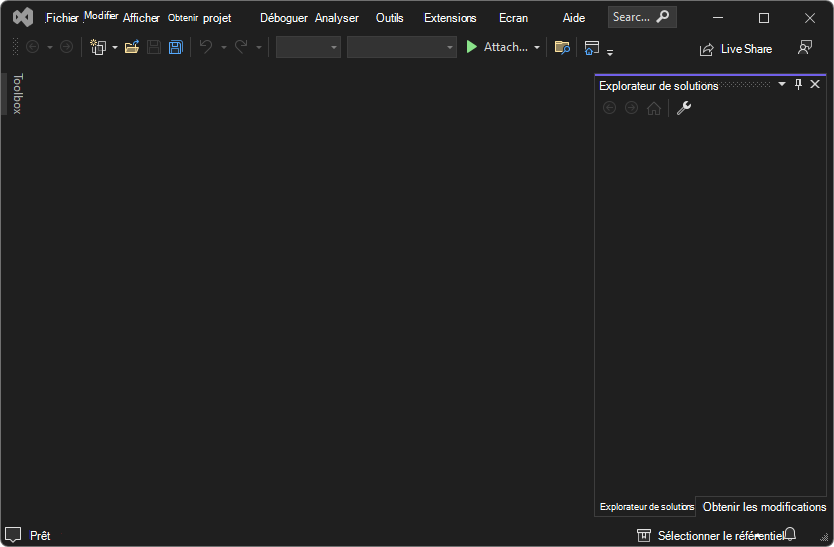Expand the new project dropdown arrow

pyautogui.click(x=115, y=47)
